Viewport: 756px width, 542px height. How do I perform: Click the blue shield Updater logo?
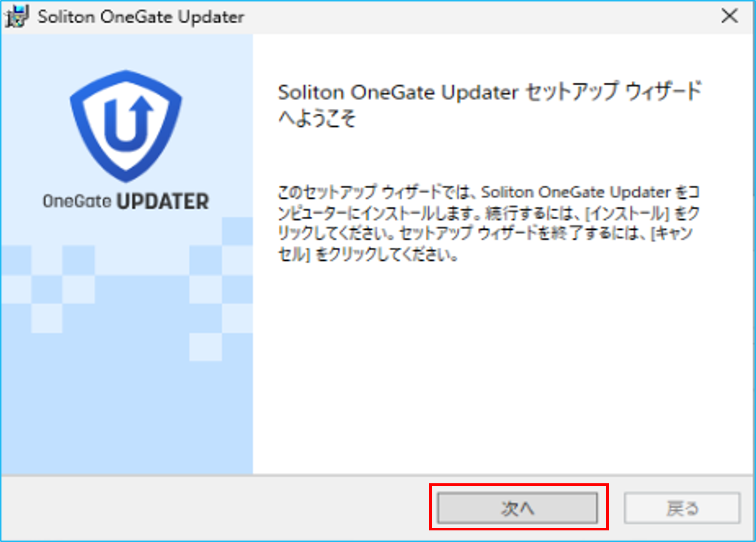click(x=126, y=126)
